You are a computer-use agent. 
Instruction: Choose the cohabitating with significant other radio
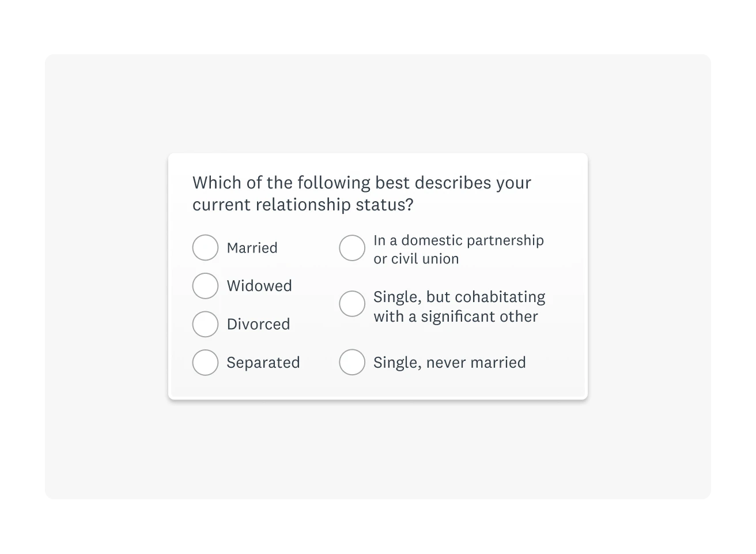tap(352, 304)
